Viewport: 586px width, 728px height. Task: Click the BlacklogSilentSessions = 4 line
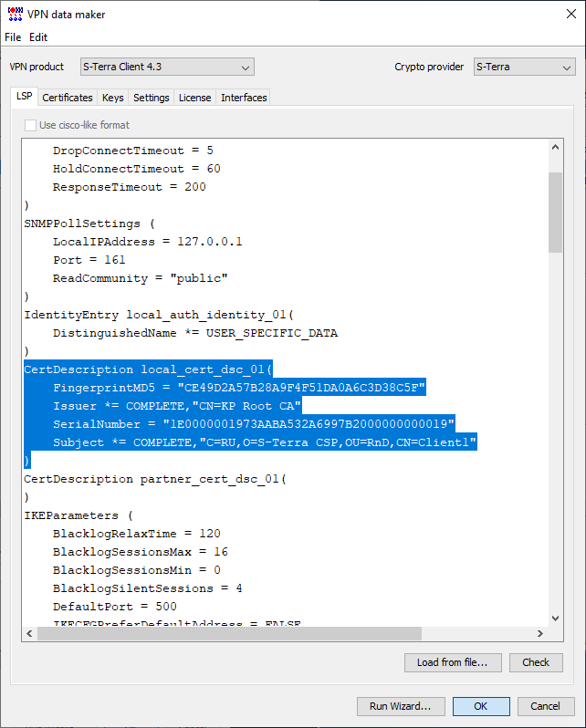click(147, 588)
